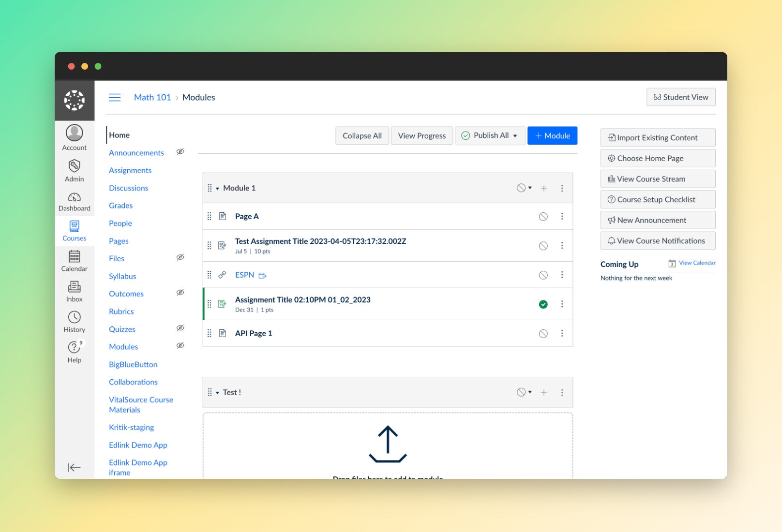Image resolution: width=782 pixels, height=532 pixels.
Task: Open the hamburger course navigation menu
Action: point(115,97)
